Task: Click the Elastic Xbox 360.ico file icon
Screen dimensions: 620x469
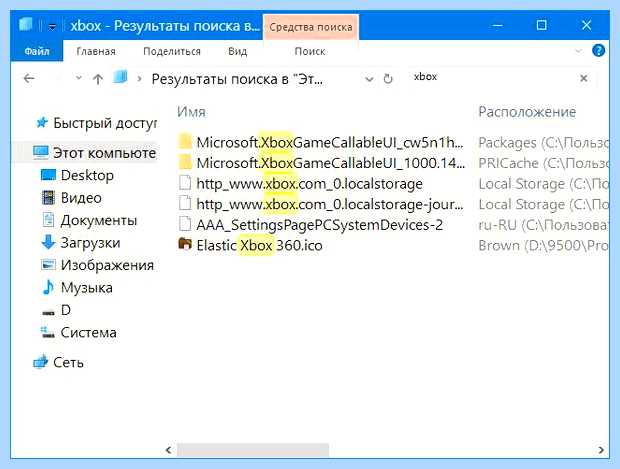Action: coord(185,244)
